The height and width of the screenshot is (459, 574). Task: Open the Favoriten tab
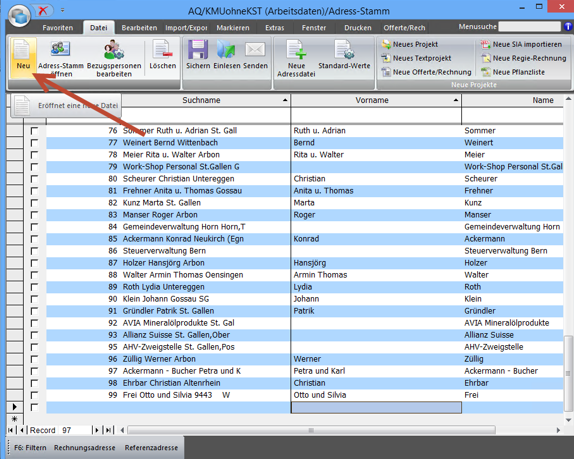(x=57, y=28)
